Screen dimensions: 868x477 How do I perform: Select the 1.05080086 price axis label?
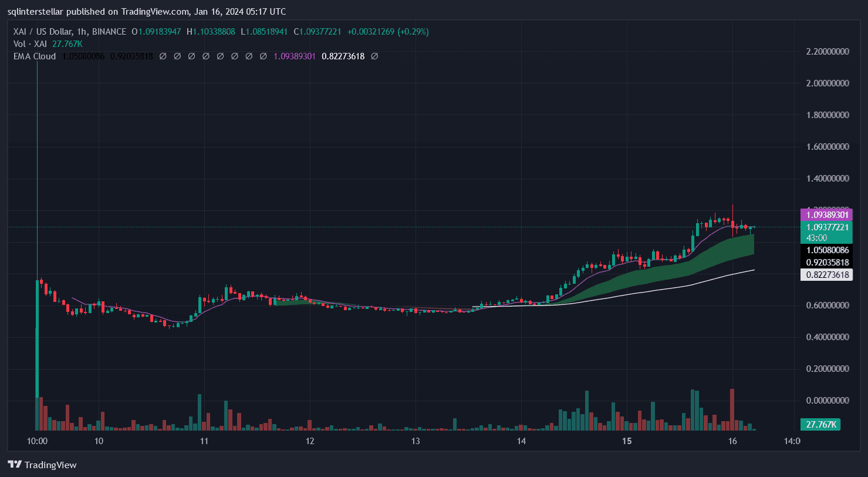point(826,250)
